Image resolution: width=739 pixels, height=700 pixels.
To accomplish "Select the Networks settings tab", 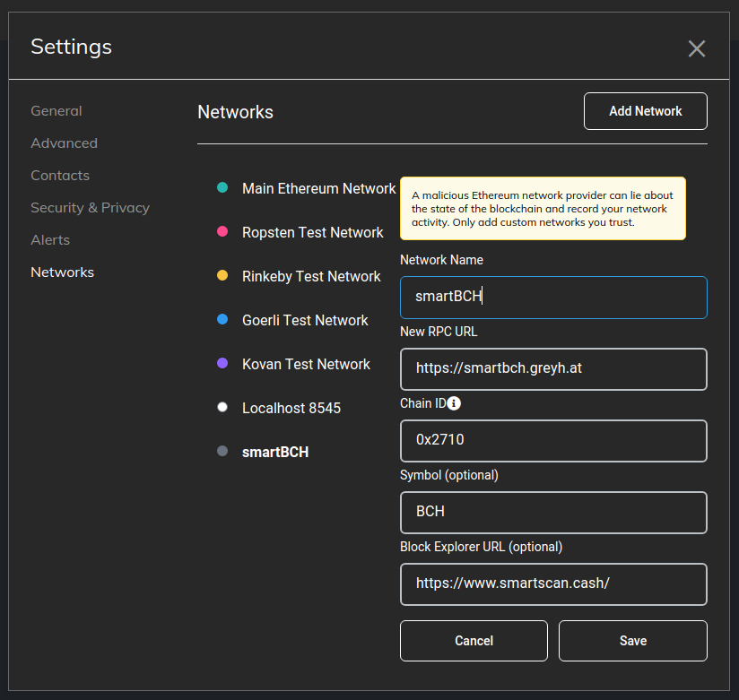I will pyautogui.click(x=62, y=272).
